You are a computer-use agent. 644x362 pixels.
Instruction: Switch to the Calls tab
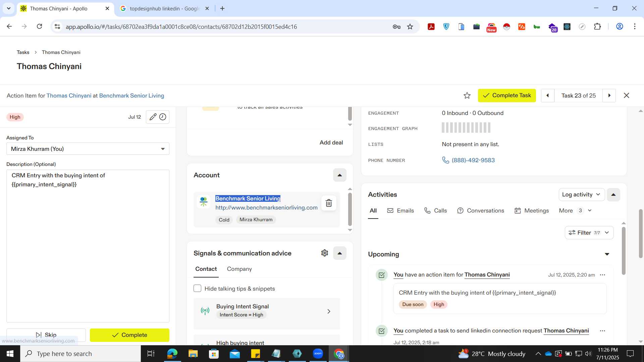[435, 210]
